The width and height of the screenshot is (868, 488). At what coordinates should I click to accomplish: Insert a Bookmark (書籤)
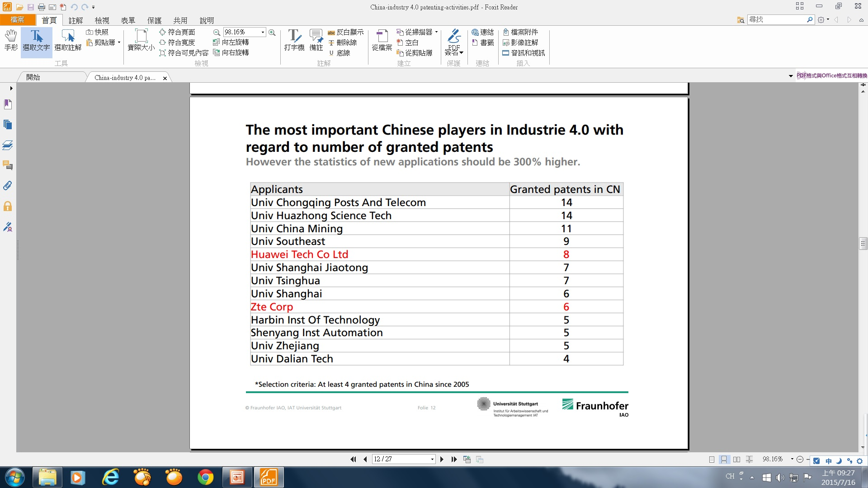click(483, 42)
